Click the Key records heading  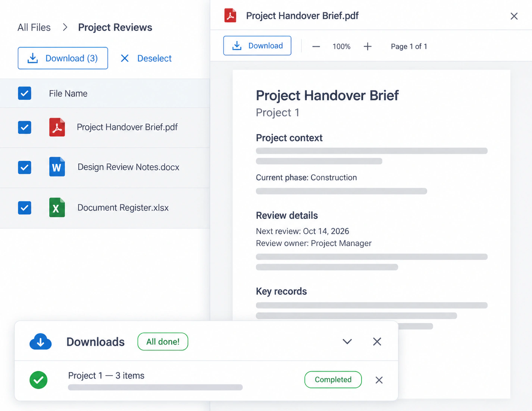click(281, 291)
